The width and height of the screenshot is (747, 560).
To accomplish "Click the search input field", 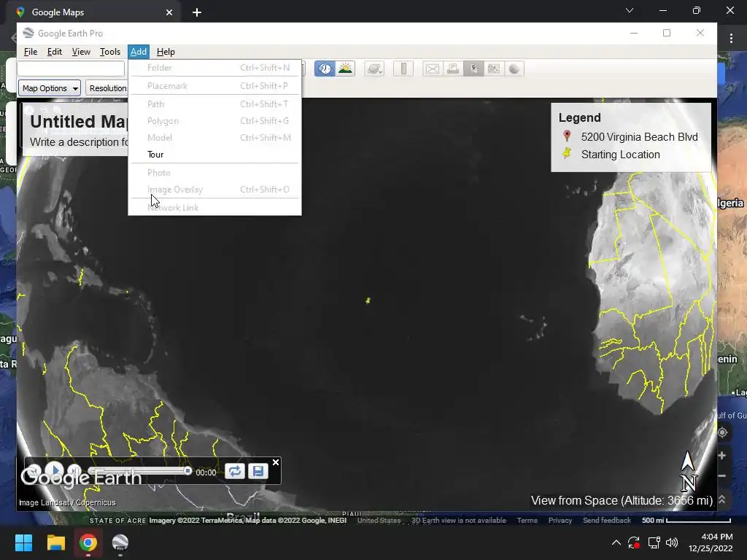I will (x=71, y=69).
